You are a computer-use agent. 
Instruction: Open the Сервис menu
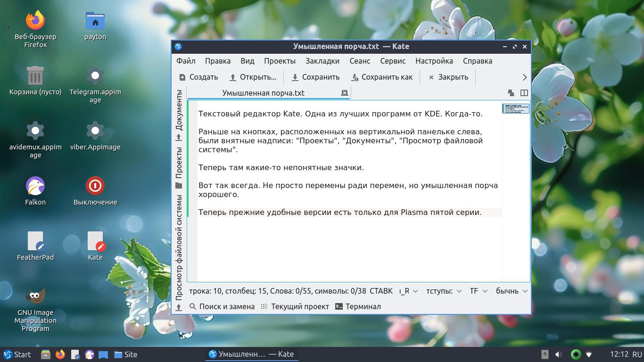(x=393, y=61)
